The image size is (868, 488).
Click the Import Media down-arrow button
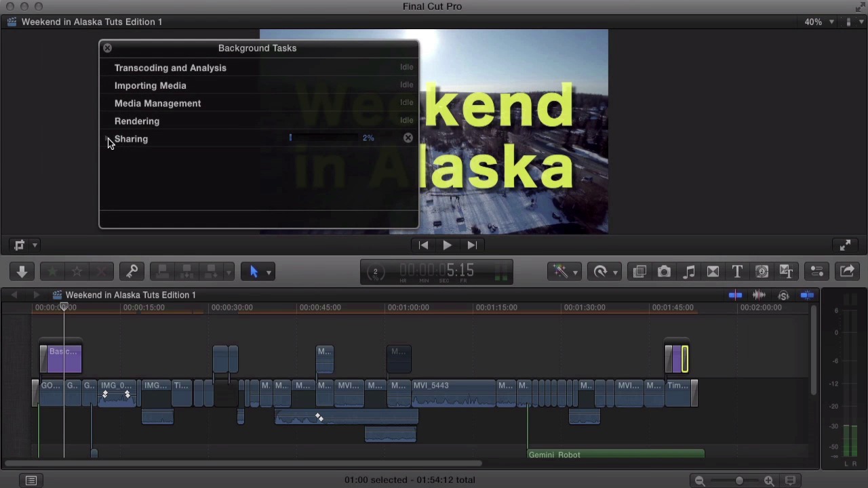pos(22,272)
